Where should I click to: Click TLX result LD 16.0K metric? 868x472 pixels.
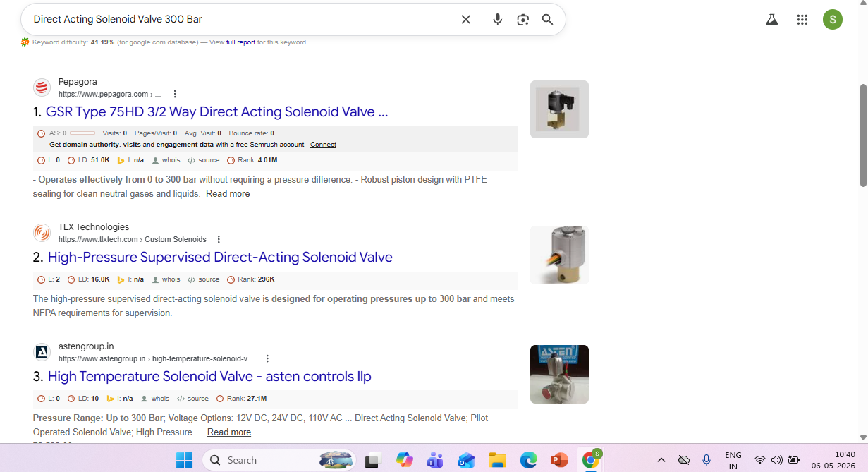click(x=89, y=279)
